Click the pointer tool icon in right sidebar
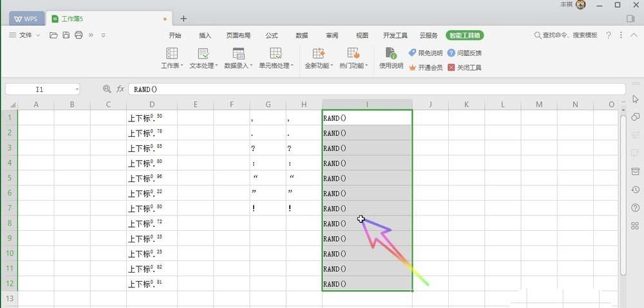 (636, 99)
